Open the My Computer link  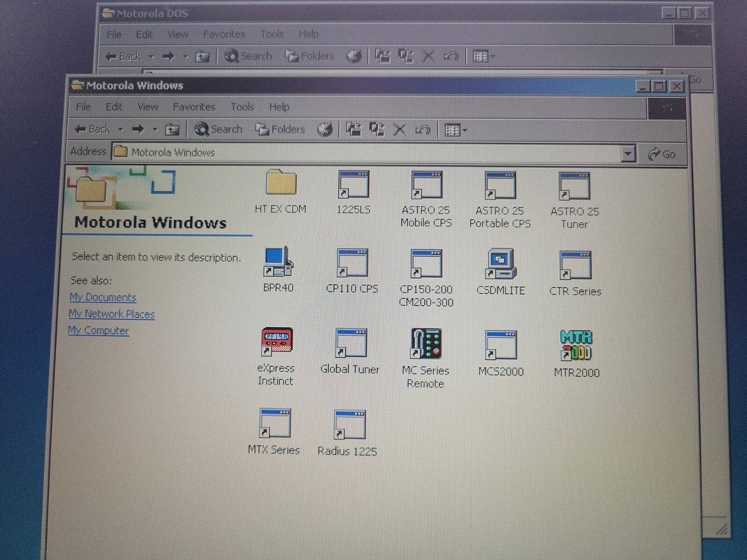tap(99, 330)
